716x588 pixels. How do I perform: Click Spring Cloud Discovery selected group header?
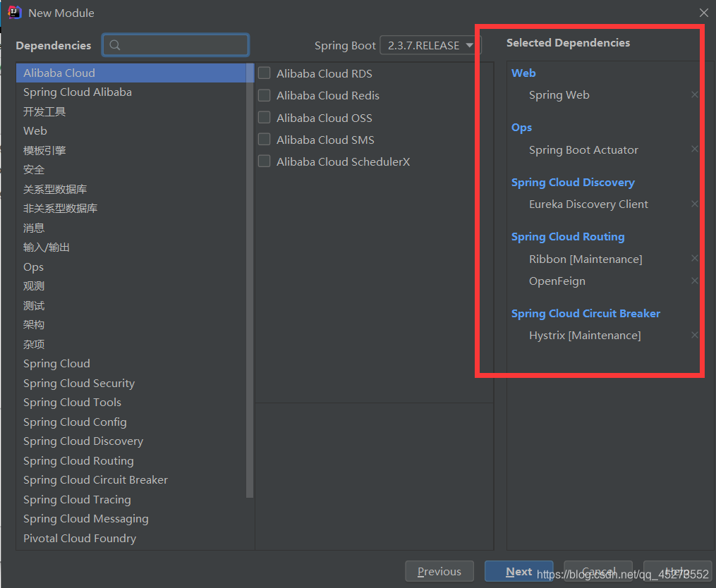point(573,182)
